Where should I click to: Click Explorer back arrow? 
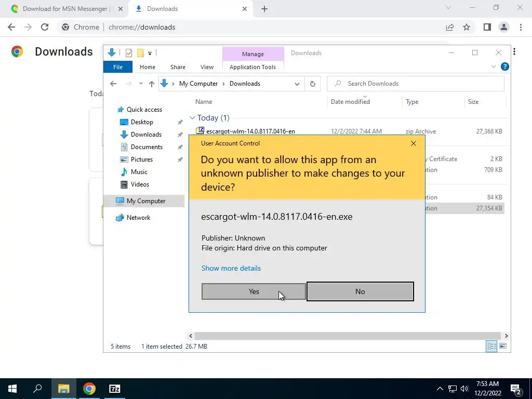point(113,84)
